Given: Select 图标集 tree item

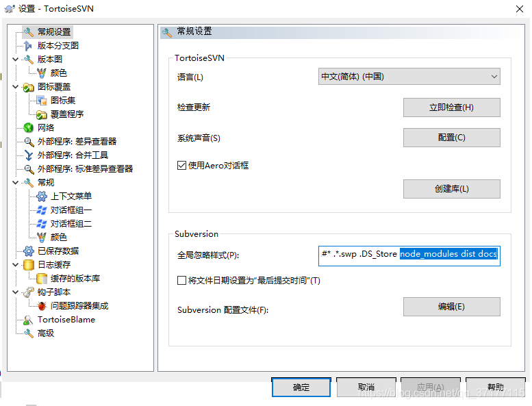Looking at the screenshot, I should click(63, 101).
